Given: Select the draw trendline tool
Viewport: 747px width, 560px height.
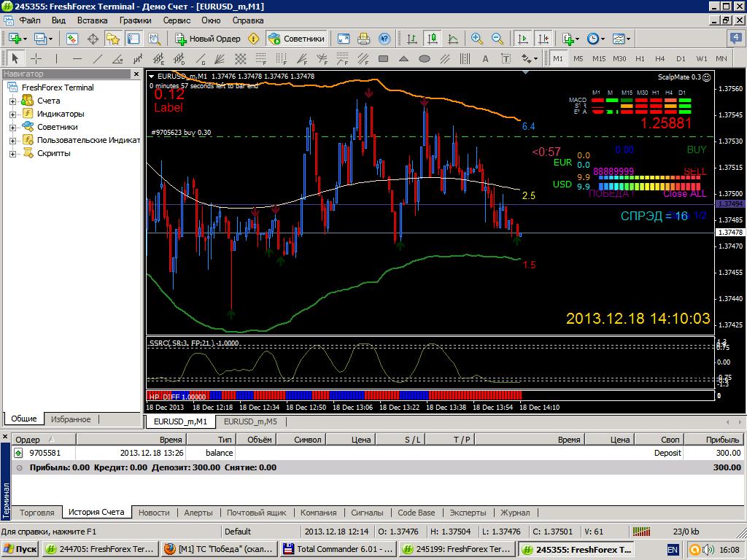Looking at the screenshot, I should (x=98, y=58).
